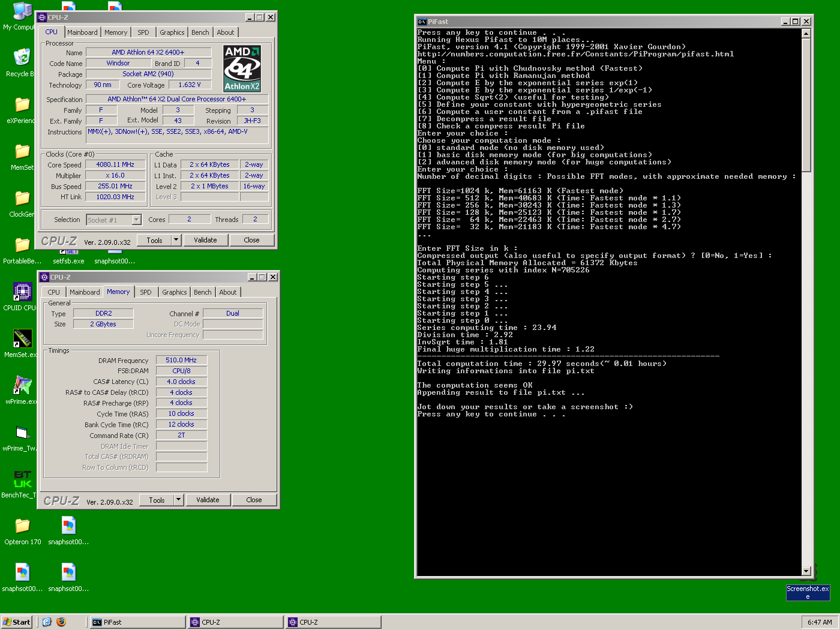Open Mainboard tab in lower CPU-Z

[x=85, y=292]
